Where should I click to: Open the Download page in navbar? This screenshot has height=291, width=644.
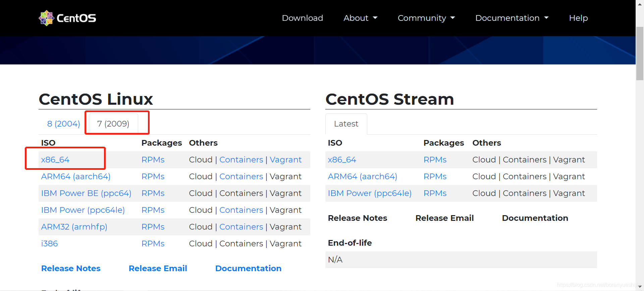302,18
